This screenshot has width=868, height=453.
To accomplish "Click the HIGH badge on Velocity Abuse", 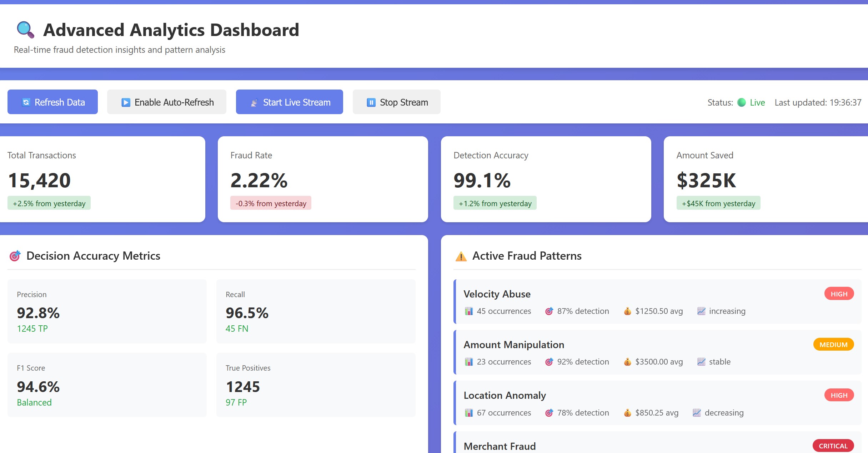I will coord(839,294).
